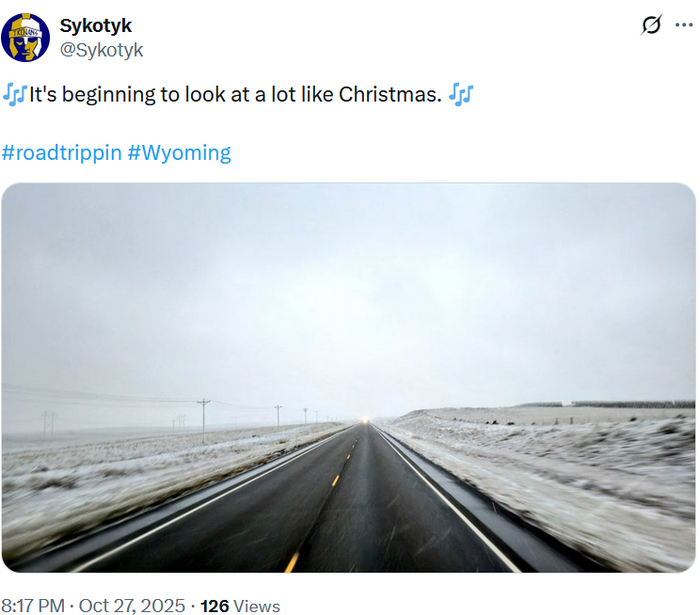Open the Sykotyk display name link
The width and height of the screenshot is (700, 615).
pyautogui.click(x=95, y=25)
